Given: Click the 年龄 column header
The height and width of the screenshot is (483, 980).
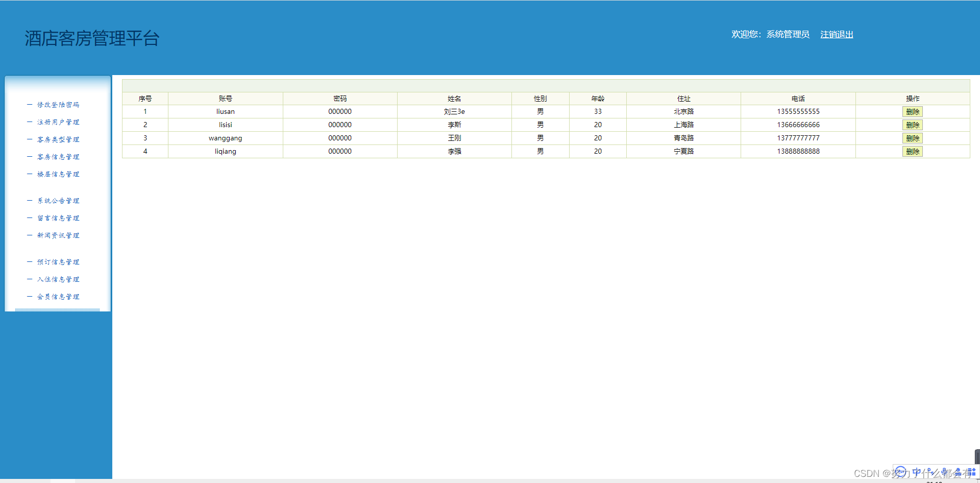Looking at the screenshot, I should click(x=598, y=99).
